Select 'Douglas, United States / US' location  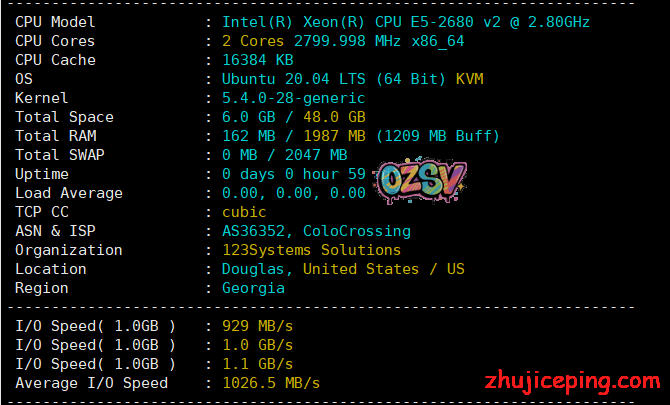[x=343, y=269]
